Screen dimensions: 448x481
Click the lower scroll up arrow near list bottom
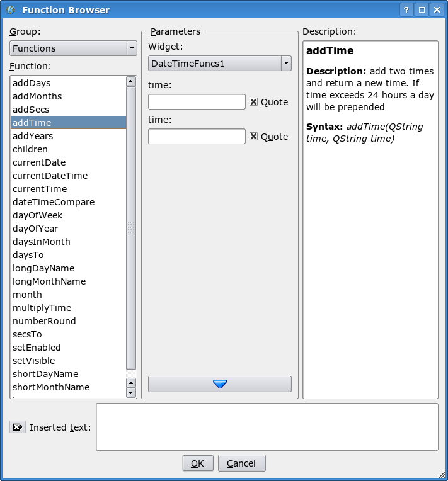pyautogui.click(x=131, y=383)
